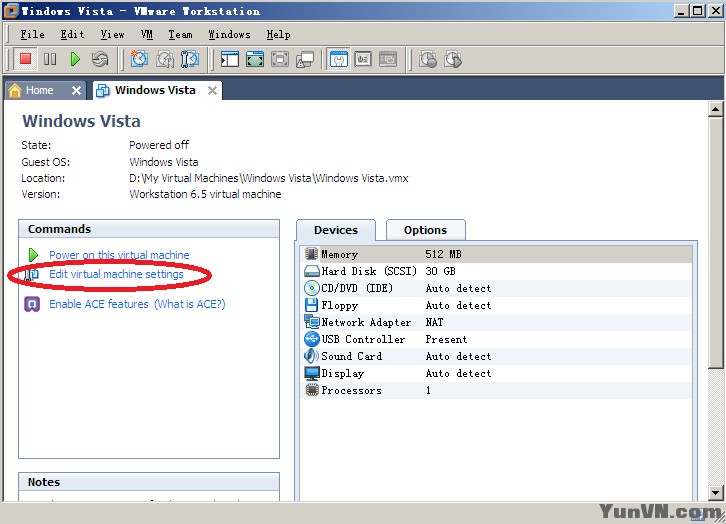The image size is (726, 524).
Task: Open the VM menu
Action: click(x=147, y=35)
